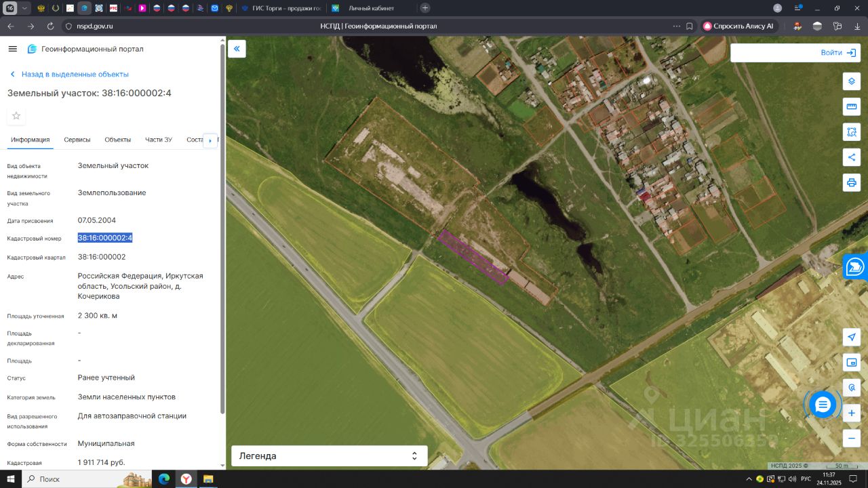The image size is (868, 488).
Task: Switch to the Сервисы tab
Action: pyautogui.click(x=77, y=140)
